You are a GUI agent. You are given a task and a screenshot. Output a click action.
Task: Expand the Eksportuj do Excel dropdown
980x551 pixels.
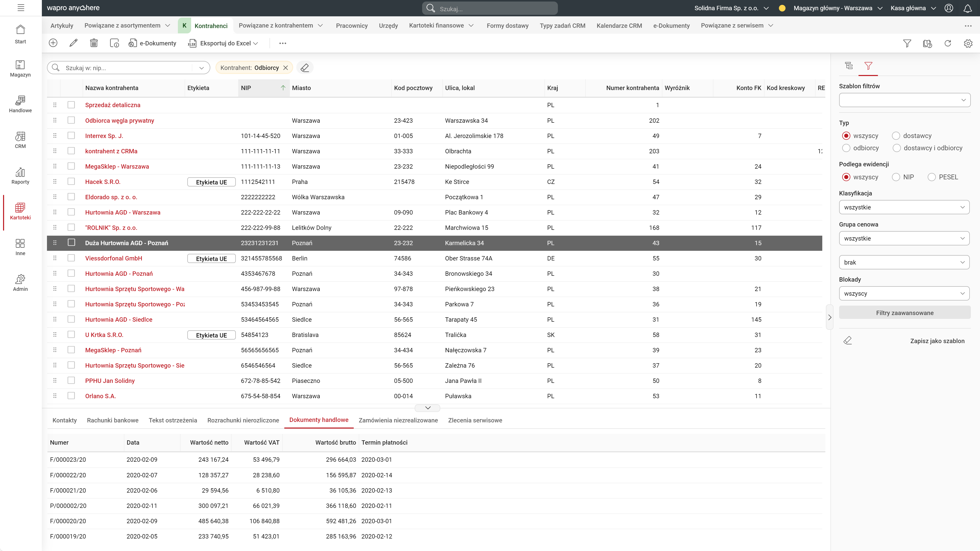click(256, 43)
